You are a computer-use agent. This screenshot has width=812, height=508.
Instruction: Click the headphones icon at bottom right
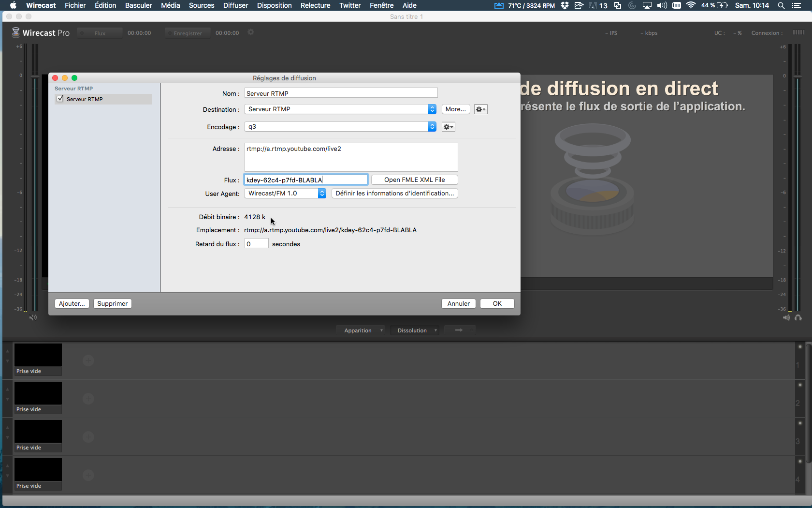tap(798, 317)
